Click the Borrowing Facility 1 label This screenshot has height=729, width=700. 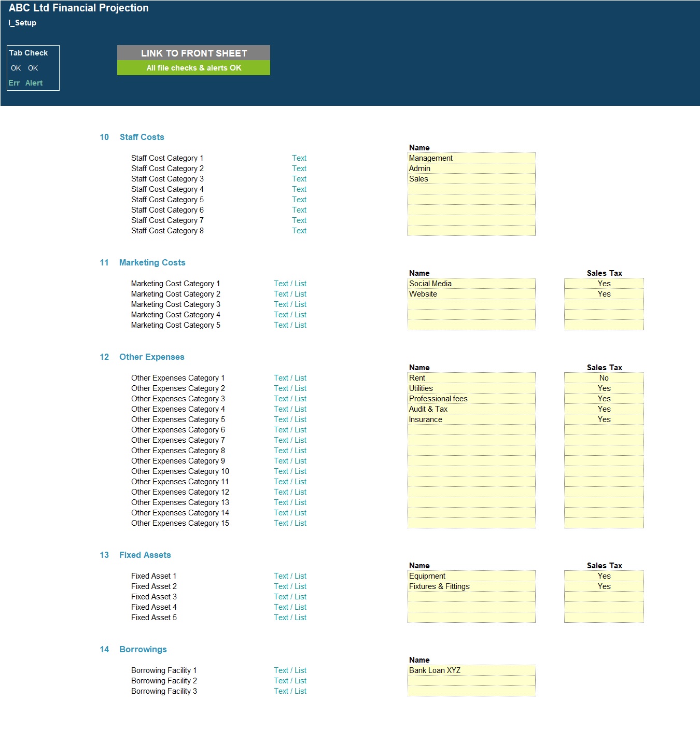(x=164, y=670)
